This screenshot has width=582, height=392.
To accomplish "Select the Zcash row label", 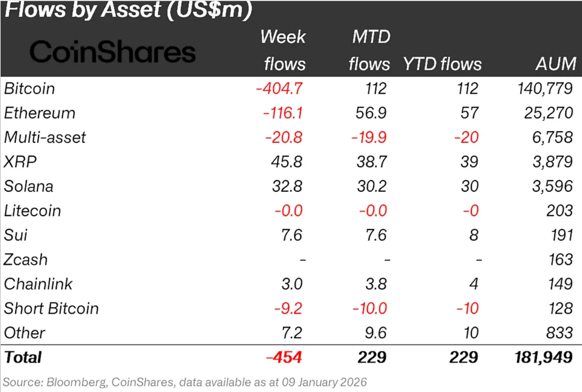I will coord(26,259).
